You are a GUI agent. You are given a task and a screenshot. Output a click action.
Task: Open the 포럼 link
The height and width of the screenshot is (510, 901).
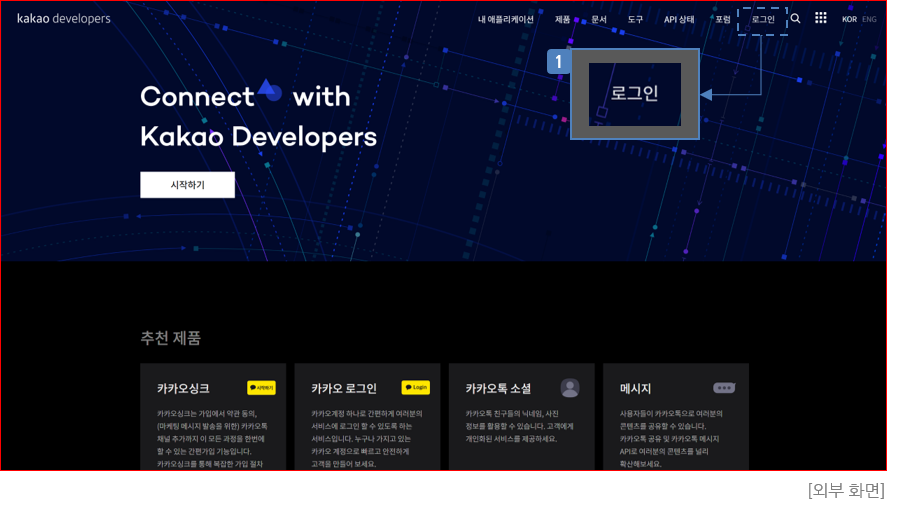722,19
